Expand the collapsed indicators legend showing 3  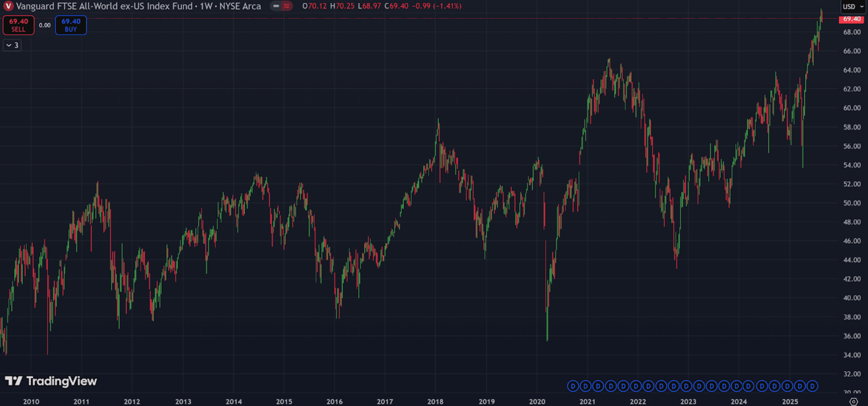point(12,45)
